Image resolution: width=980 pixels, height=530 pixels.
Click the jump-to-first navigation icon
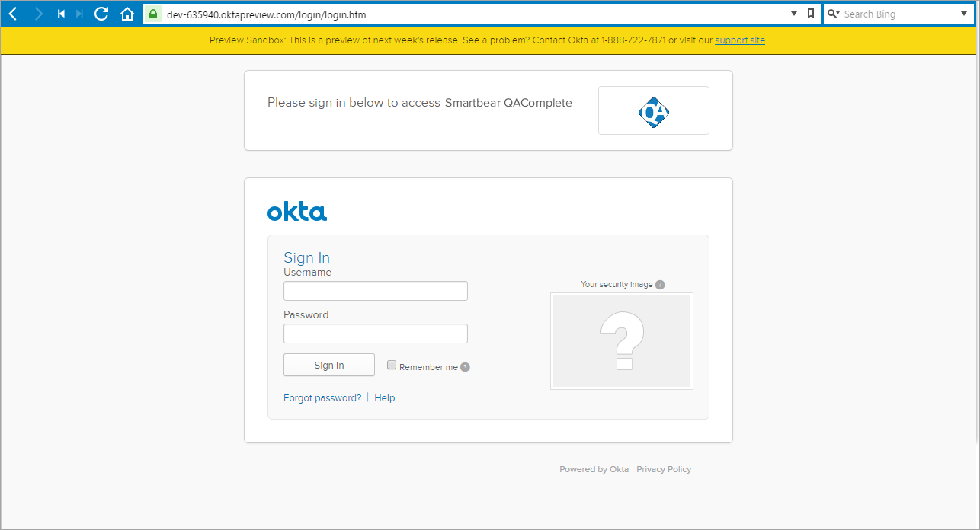click(x=60, y=13)
